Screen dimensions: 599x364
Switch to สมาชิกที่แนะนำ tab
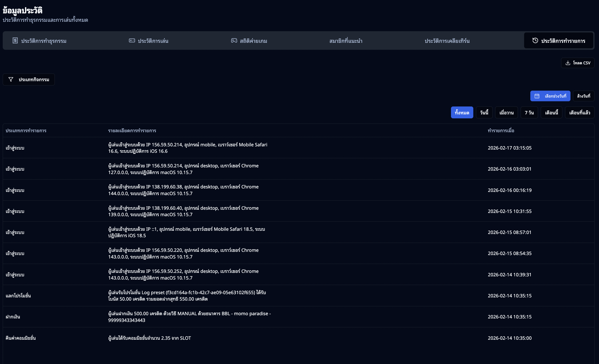click(346, 41)
